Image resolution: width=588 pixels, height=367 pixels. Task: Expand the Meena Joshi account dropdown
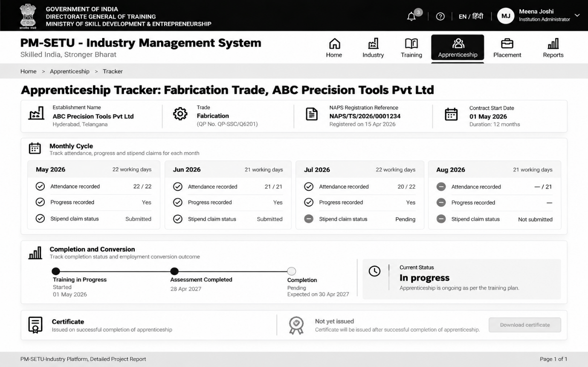577,15
